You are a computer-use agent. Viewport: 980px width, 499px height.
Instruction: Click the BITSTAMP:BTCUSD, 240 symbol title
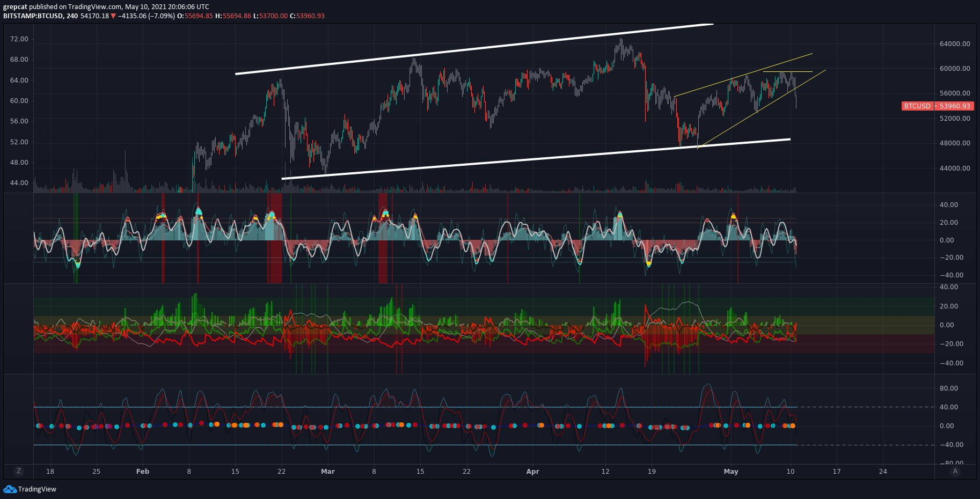tap(40, 16)
